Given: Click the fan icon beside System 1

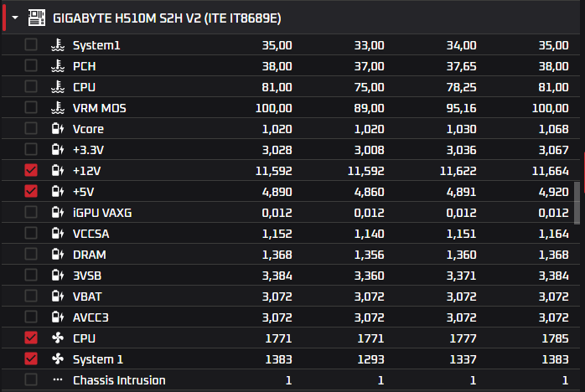Looking at the screenshot, I should [x=58, y=358].
